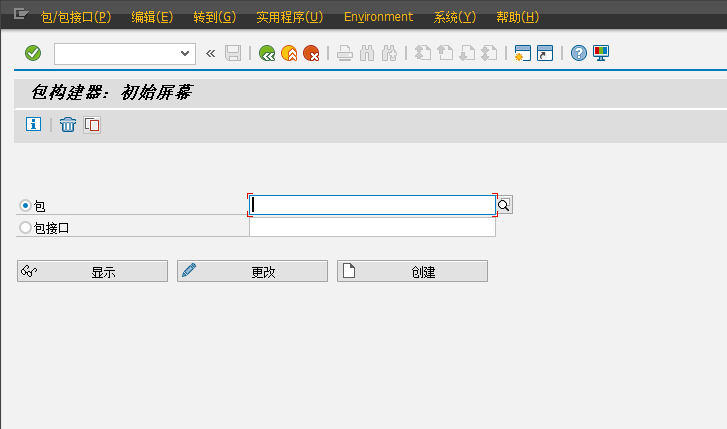727x429 pixels.
Task: Open the 系统(Y) menu
Action: point(455,17)
